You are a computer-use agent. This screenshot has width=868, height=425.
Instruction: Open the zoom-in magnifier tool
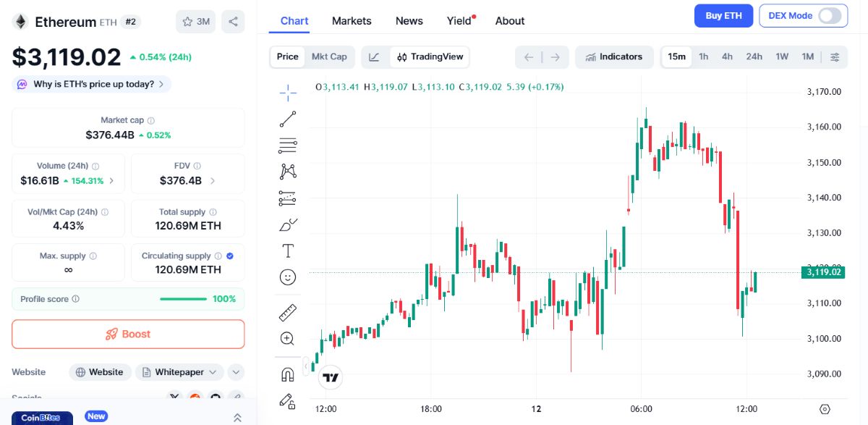[x=287, y=338]
